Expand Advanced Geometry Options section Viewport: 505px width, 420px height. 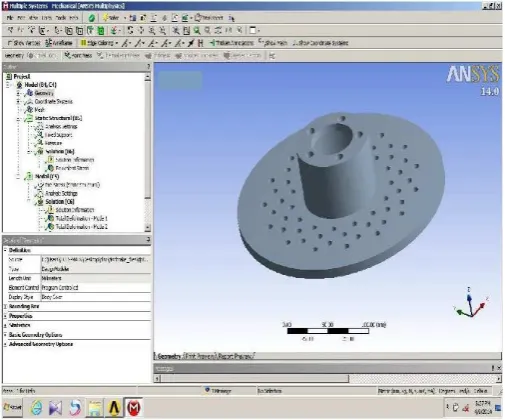tap(5, 344)
